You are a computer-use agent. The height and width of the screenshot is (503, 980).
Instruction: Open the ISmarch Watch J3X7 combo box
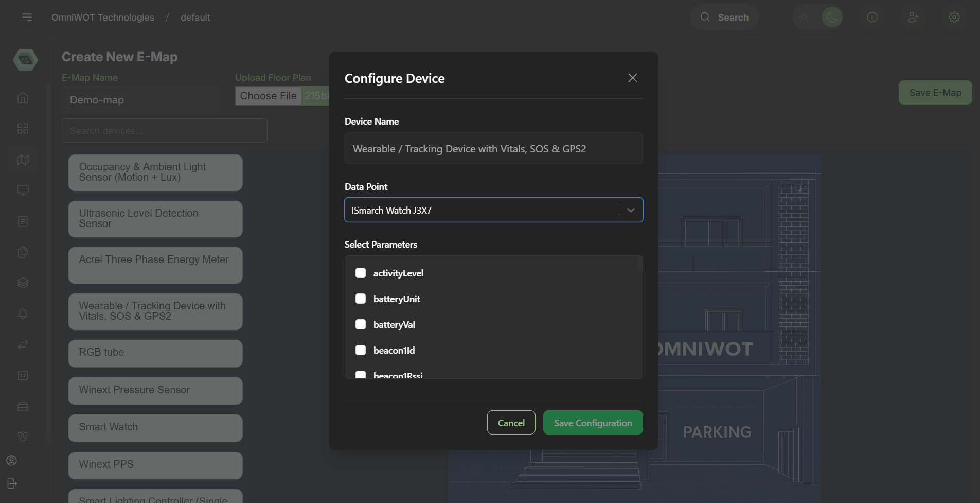[481, 210]
